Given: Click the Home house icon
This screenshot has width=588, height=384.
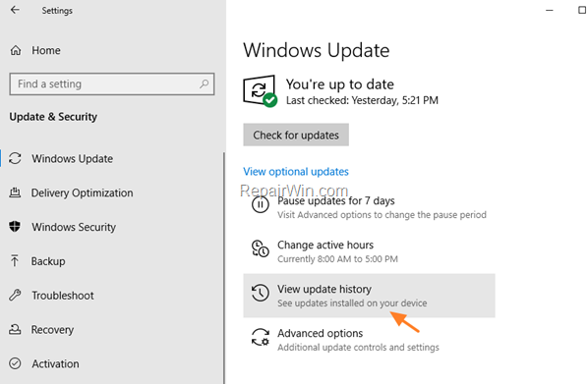Looking at the screenshot, I should click(16, 50).
